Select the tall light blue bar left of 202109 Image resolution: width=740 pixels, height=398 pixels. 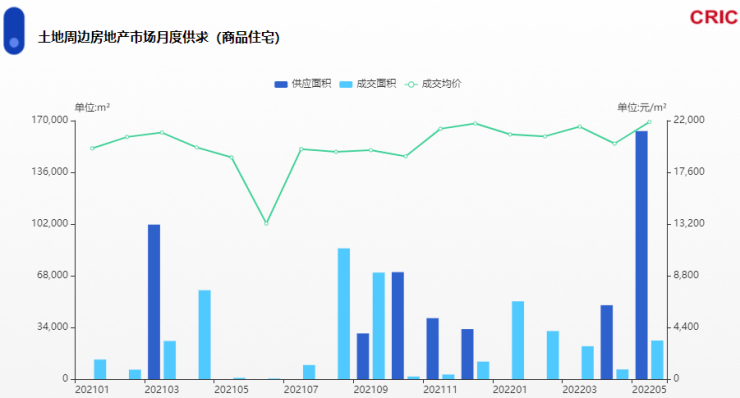pyautogui.click(x=344, y=313)
